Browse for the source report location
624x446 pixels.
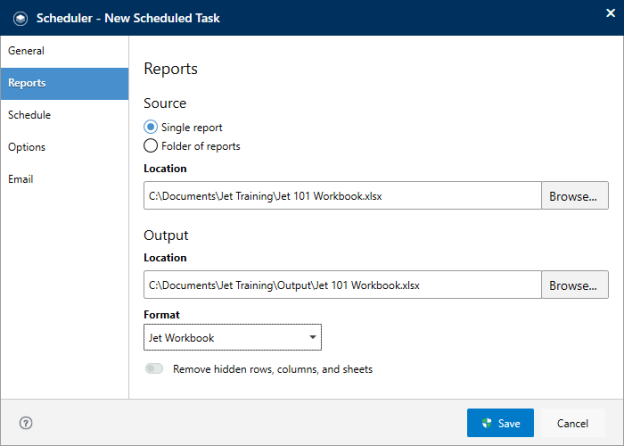[x=575, y=196]
